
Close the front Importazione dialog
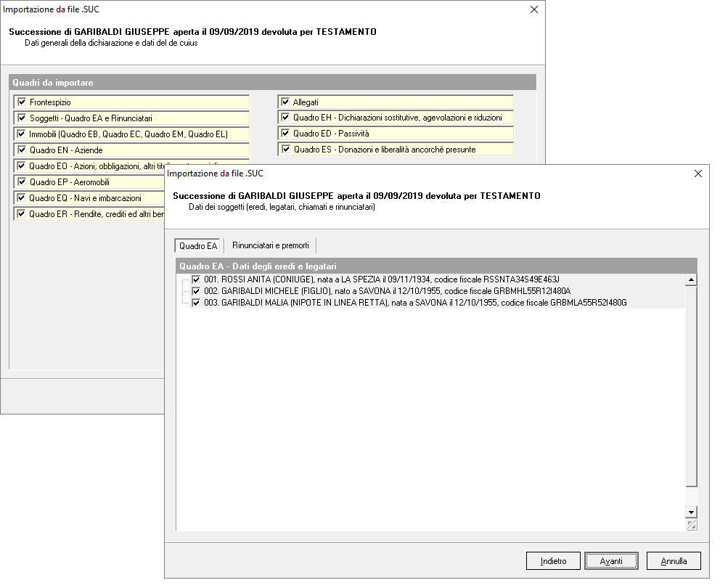click(x=698, y=174)
